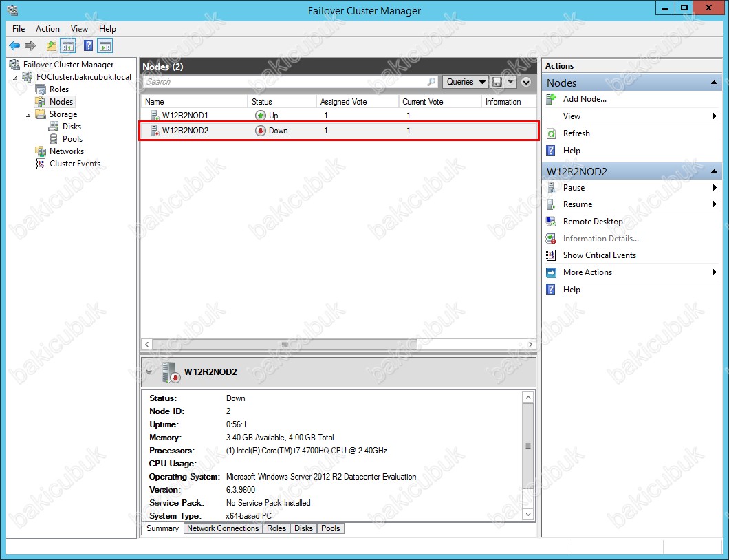The height and width of the screenshot is (560, 729).
Task: Click More Actions in the Actions pane
Action: 587,272
